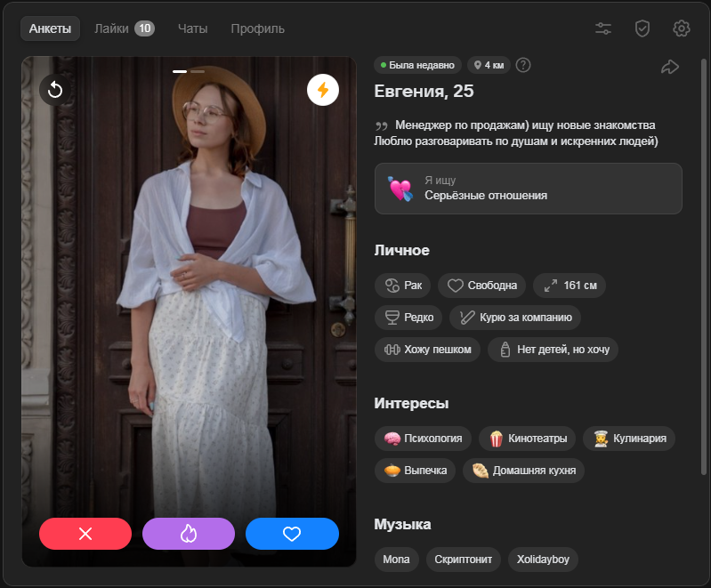Click the shield safety icon
711x588 pixels.
click(x=642, y=28)
